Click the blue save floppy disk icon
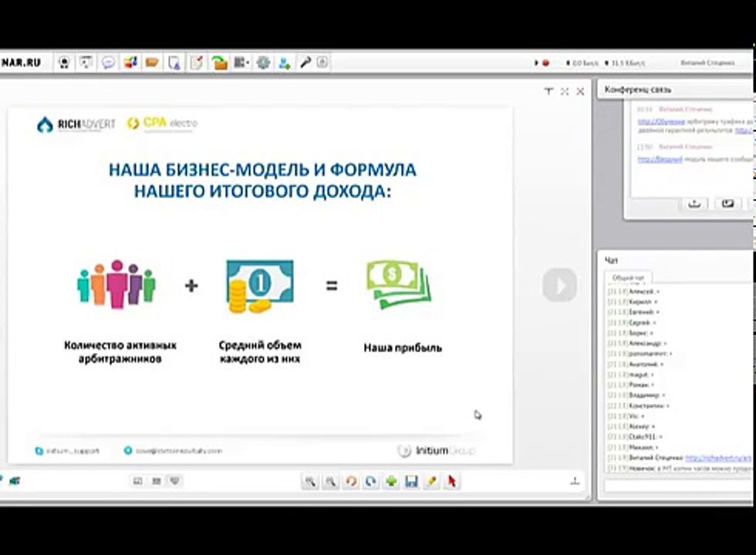The width and height of the screenshot is (756, 555). pyautogui.click(x=411, y=481)
